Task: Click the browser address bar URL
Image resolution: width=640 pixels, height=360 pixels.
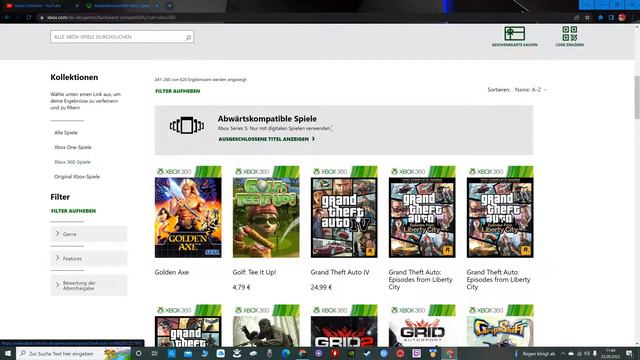Action: [x=111, y=18]
